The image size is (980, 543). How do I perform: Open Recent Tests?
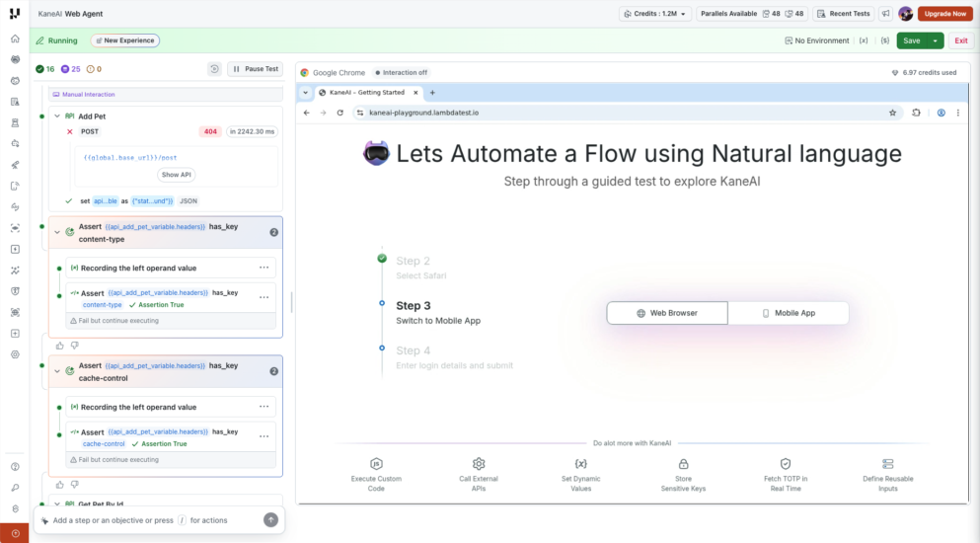pos(843,14)
